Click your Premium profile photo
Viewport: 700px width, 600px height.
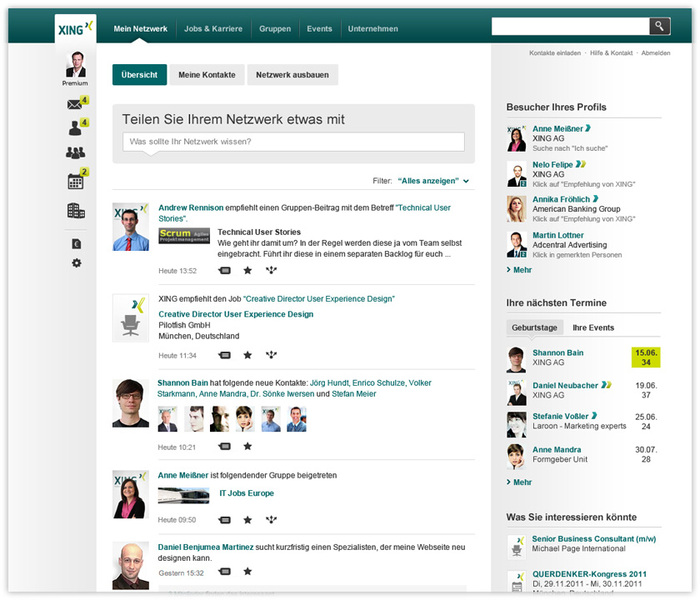tap(76, 65)
